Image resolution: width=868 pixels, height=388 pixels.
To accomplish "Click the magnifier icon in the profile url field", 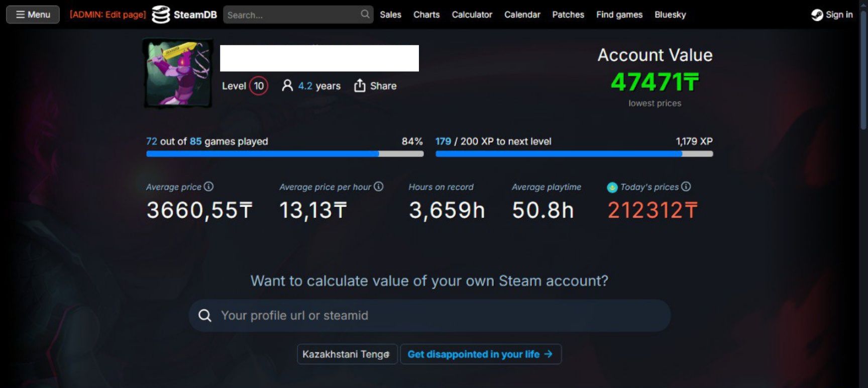I will [x=204, y=316].
